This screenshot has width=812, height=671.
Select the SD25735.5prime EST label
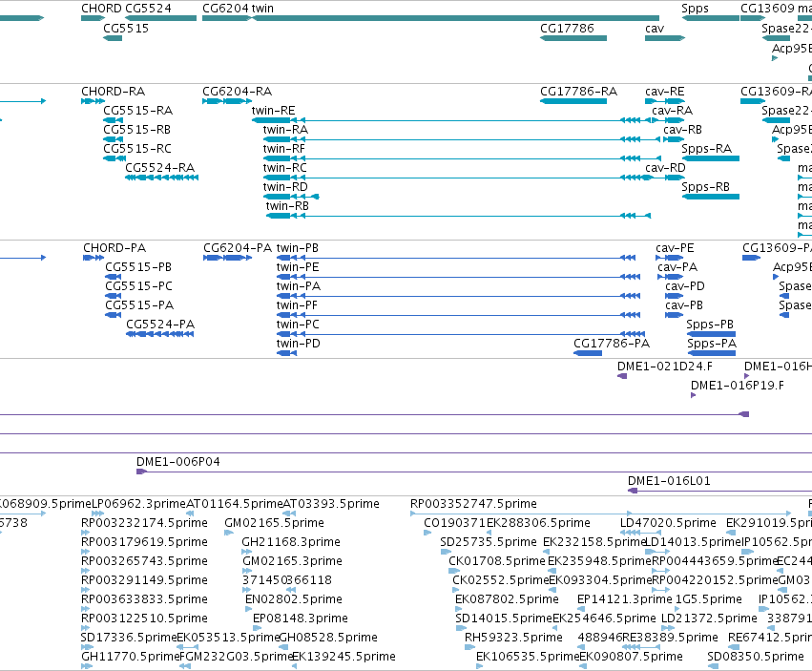489,542
